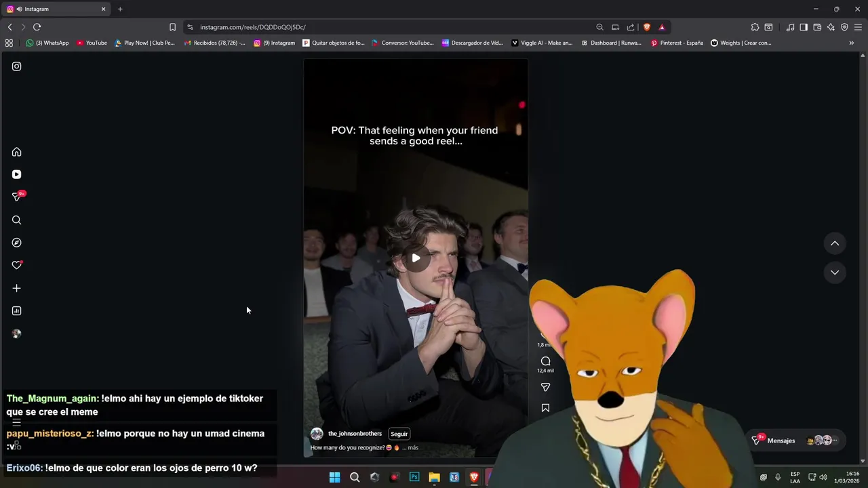Open Dashboard Runway bookmark
The width and height of the screenshot is (868, 488).
(x=611, y=43)
